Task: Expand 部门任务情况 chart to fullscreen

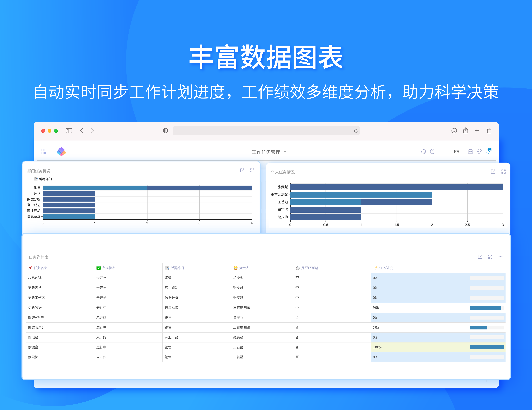Action: click(252, 170)
